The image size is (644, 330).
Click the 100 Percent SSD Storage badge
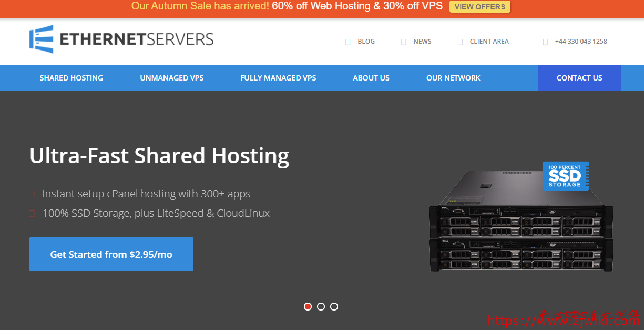point(566,176)
